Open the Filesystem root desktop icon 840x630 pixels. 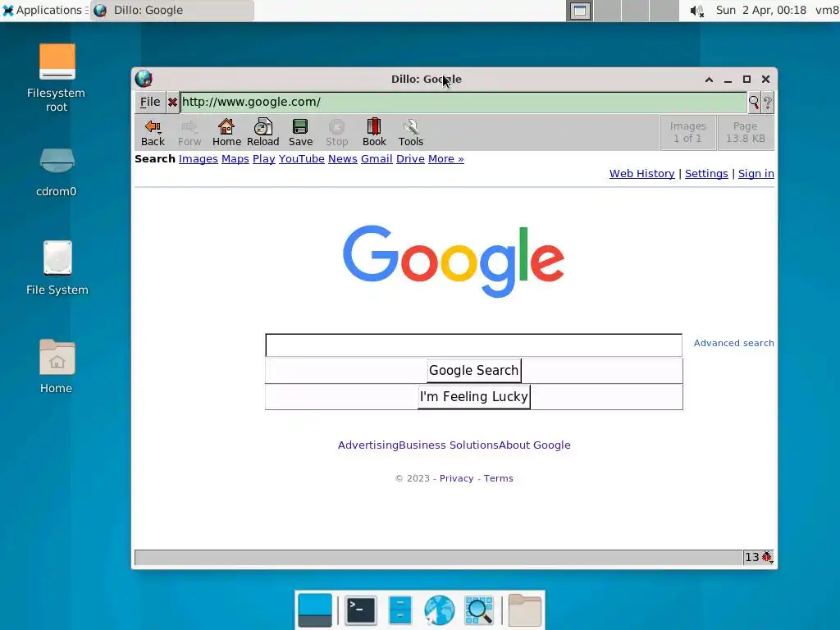click(57, 77)
